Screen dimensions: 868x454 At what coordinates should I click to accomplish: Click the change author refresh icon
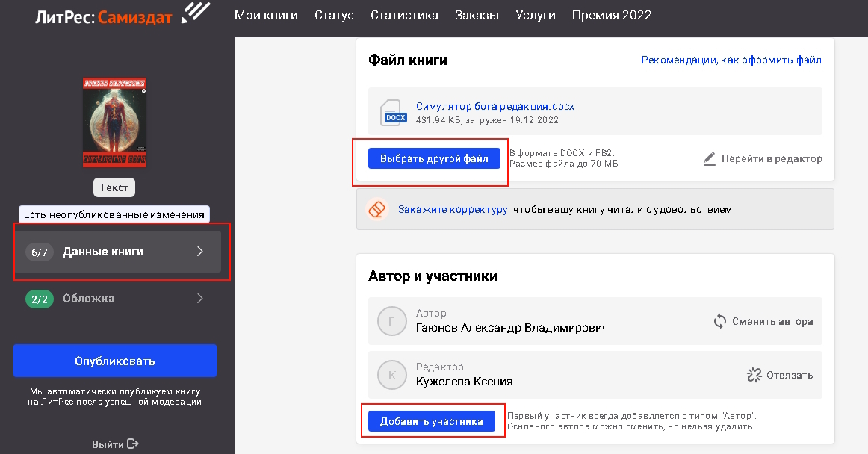tap(719, 321)
